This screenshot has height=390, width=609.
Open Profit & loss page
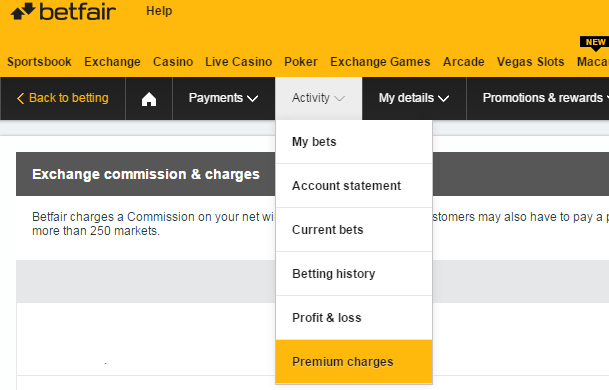354,317
